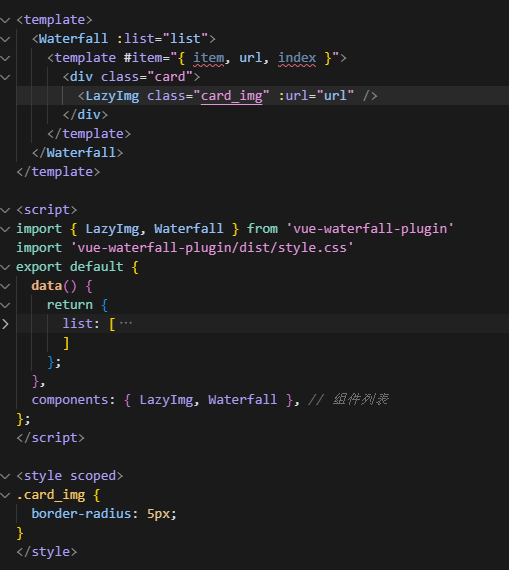Click the "scoped" attribute on style tag
This screenshot has height=570, width=509.
[x=93, y=476]
